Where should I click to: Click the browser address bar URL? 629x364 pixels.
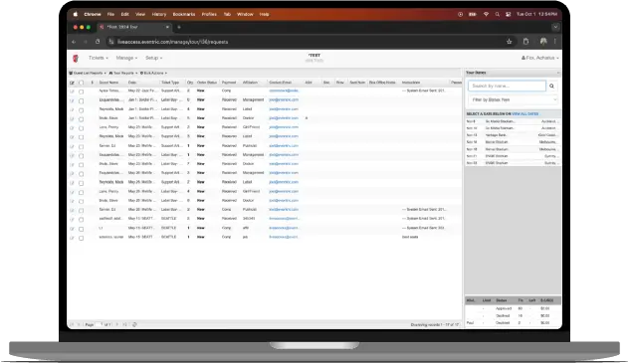point(173,42)
